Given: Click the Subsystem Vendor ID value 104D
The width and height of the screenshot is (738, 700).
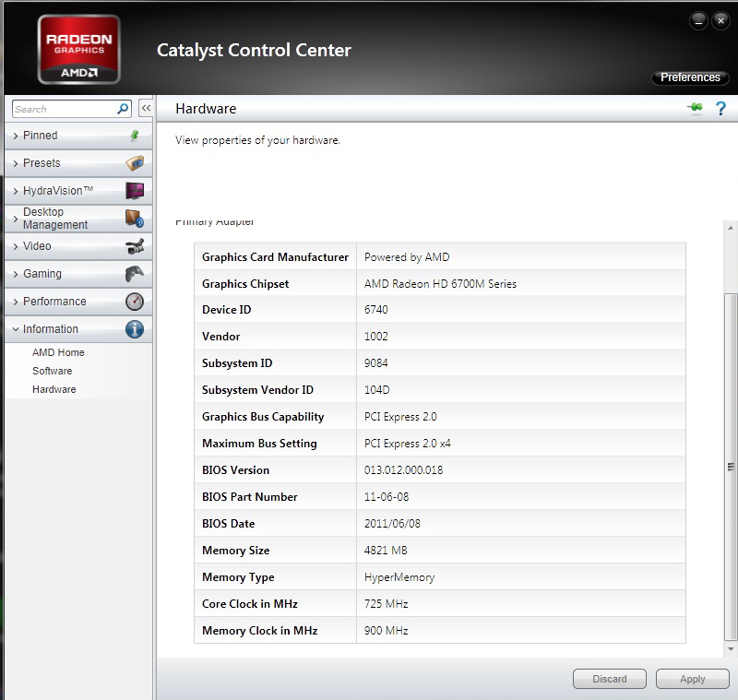Looking at the screenshot, I should [x=376, y=390].
